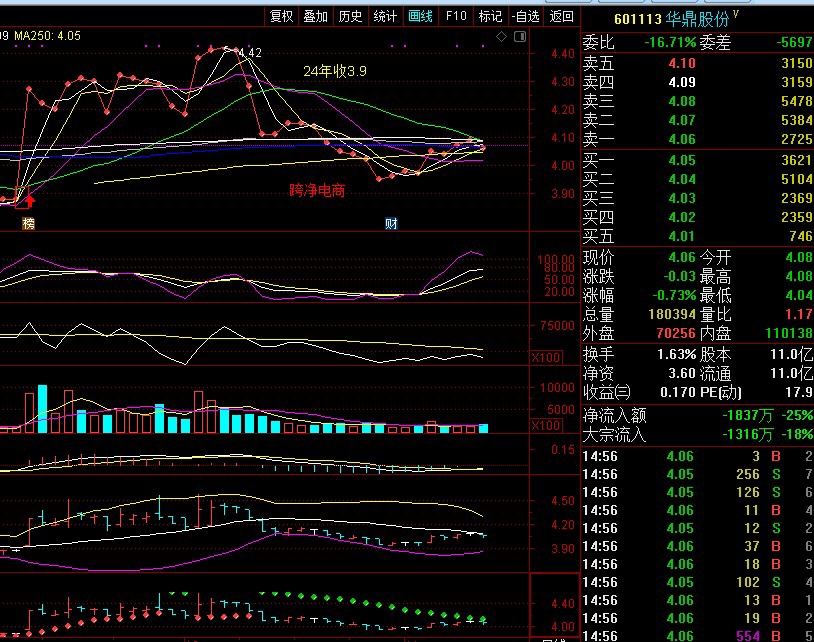
Task: Open 历史 history view
Action: point(350,17)
